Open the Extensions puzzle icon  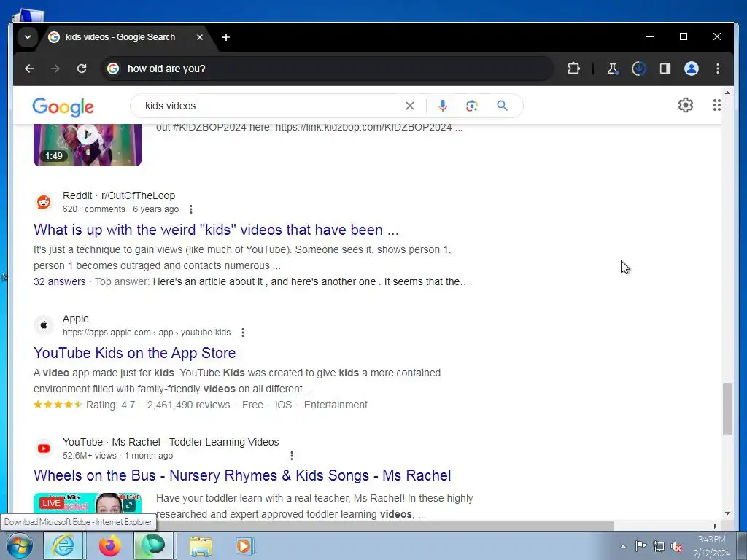573,69
